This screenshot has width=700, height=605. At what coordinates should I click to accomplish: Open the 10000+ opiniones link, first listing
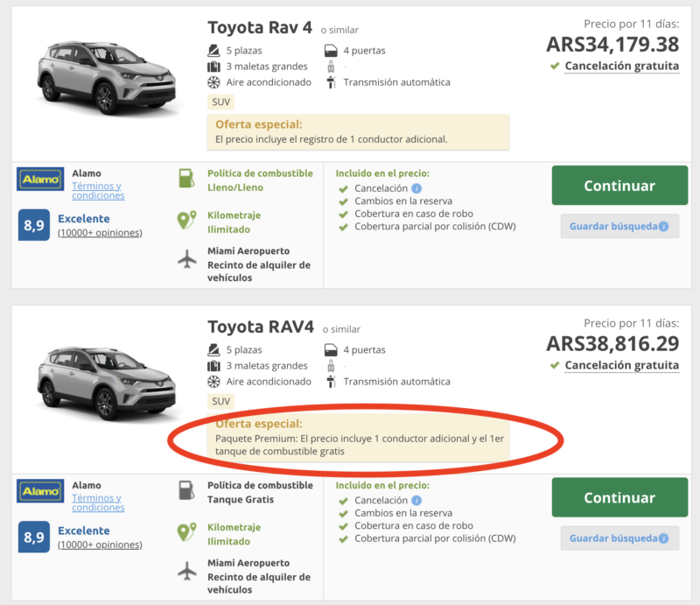pos(100,233)
